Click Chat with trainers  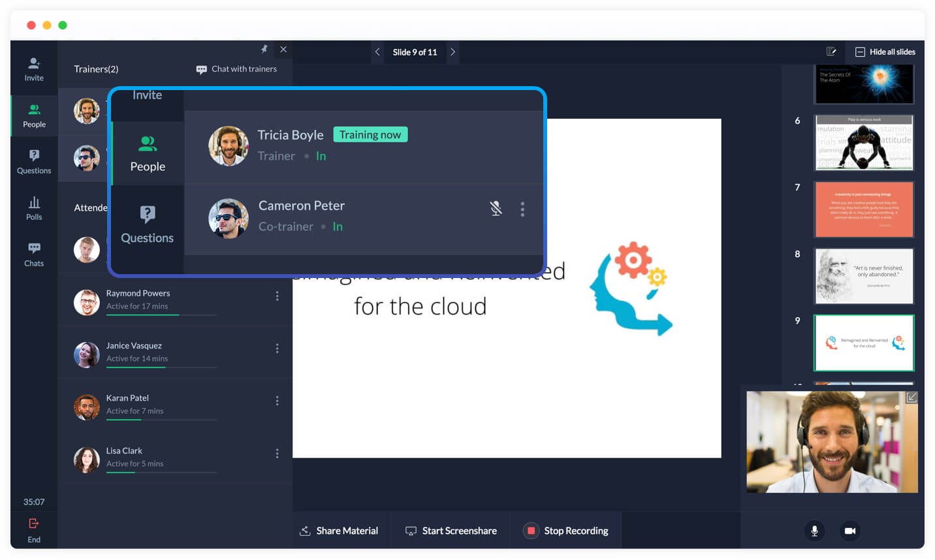pyautogui.click(x=236, y=69)
